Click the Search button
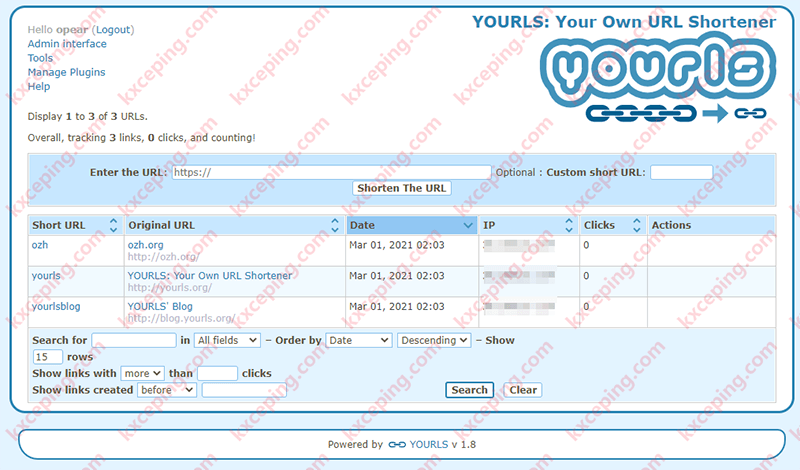This screenshot has width=800, height=470. pyautogui.click(x=469, y=390)
